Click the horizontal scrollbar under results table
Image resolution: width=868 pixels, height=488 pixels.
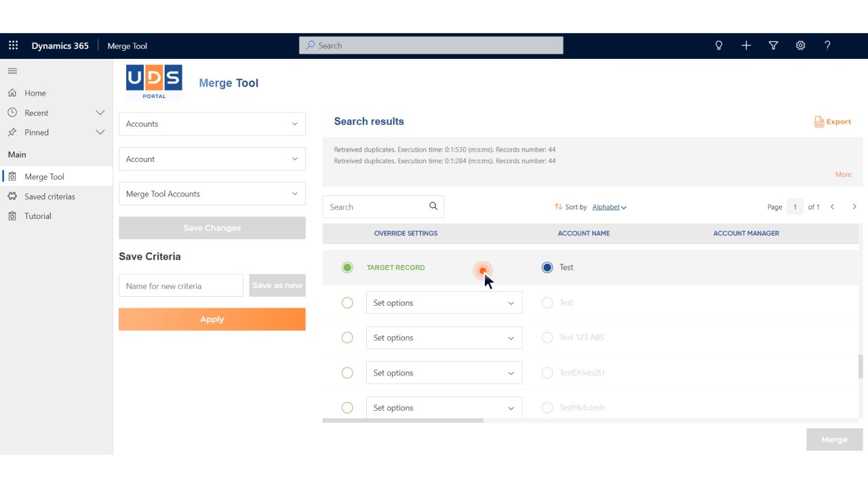click(x=403, y=420)
